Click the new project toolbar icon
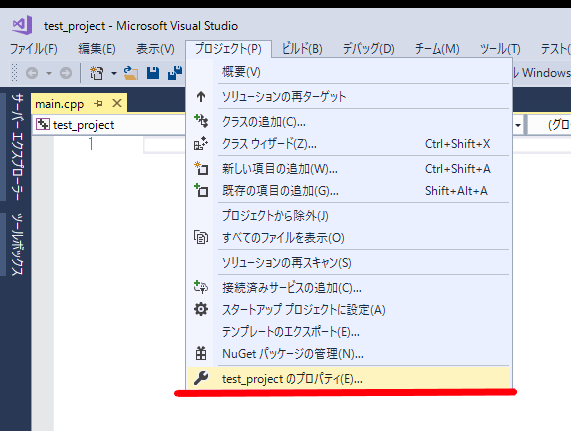This screenshot has width=571, height=431. 97,73
